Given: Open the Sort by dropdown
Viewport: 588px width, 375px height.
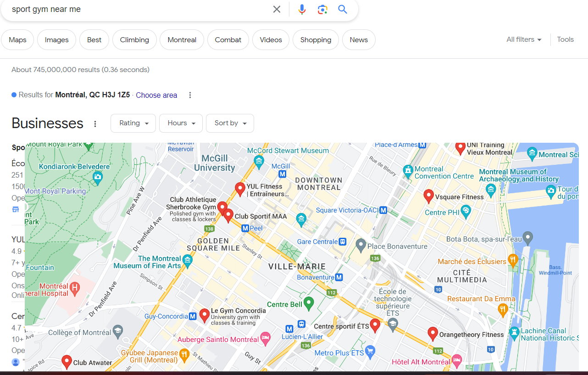Looking at the screenshot, I should (230, 123).
